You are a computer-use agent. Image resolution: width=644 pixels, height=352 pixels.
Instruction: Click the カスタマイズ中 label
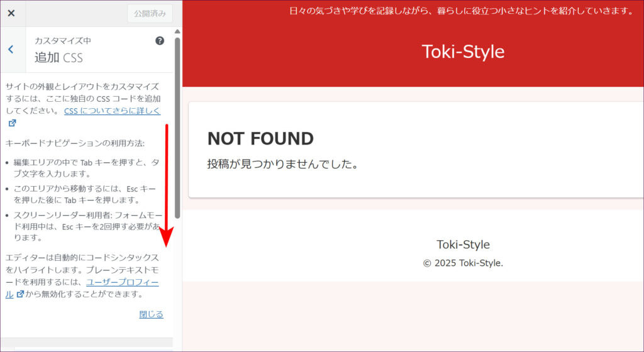pos(62,41)
